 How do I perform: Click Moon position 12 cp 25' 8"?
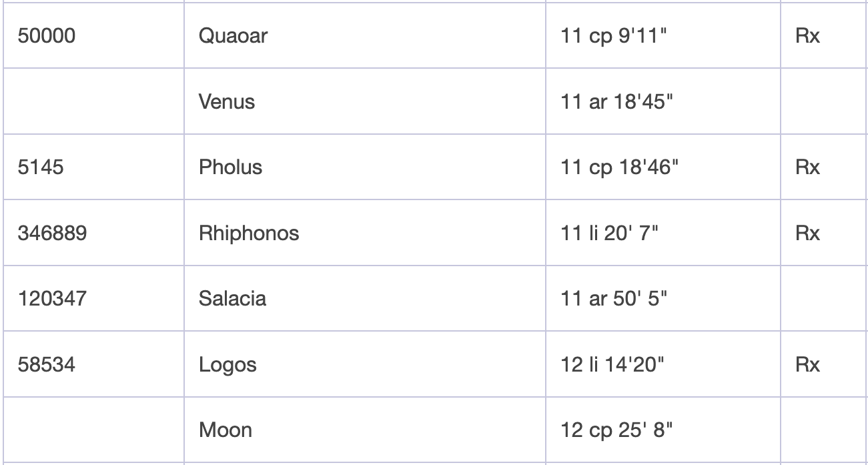coord(617,430)
